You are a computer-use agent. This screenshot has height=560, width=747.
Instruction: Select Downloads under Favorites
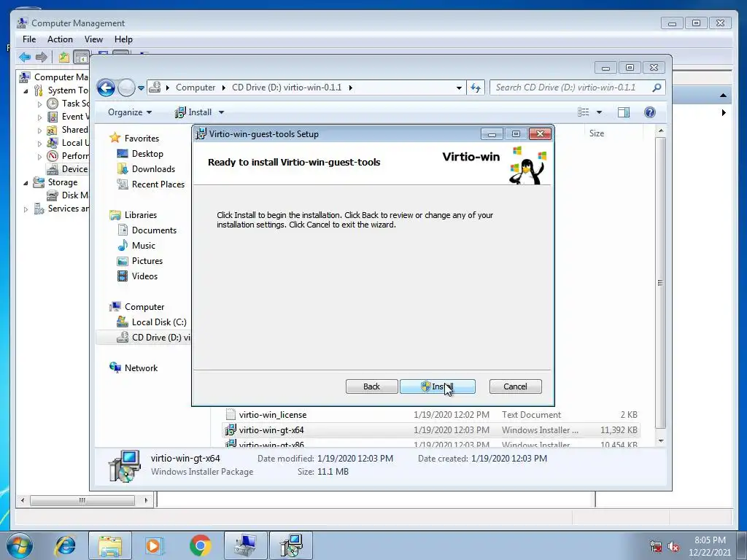point(153,169)
